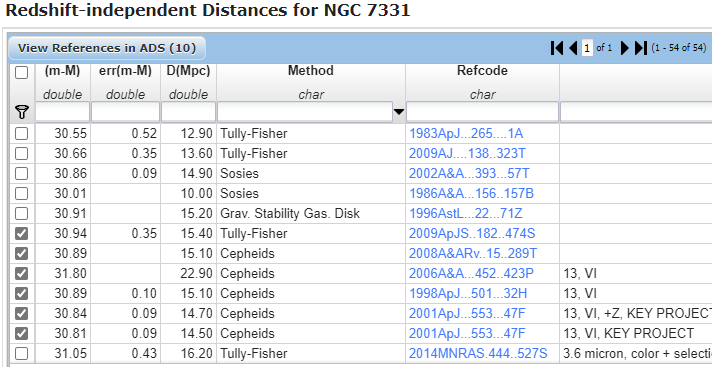712x367 pixels.
Task: Select the 31.05 Tully-Fisher row checkbox
Action: point(21,353)
